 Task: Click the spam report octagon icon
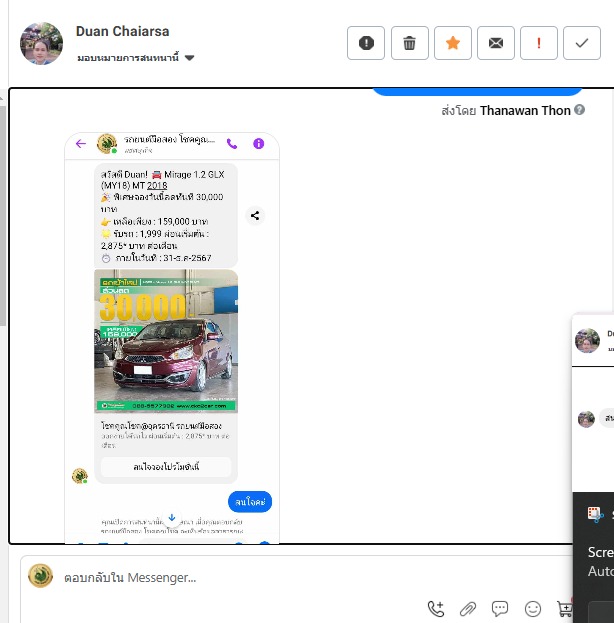click(366, 43)
